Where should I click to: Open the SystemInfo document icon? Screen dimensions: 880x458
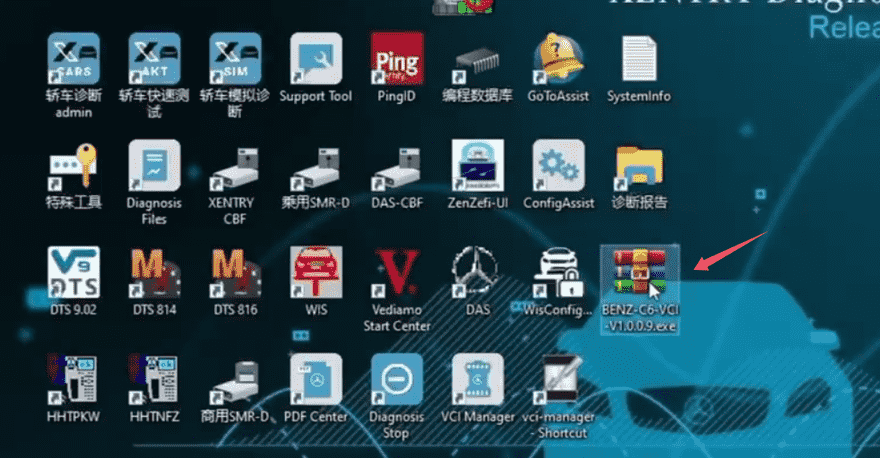[639, 58]
